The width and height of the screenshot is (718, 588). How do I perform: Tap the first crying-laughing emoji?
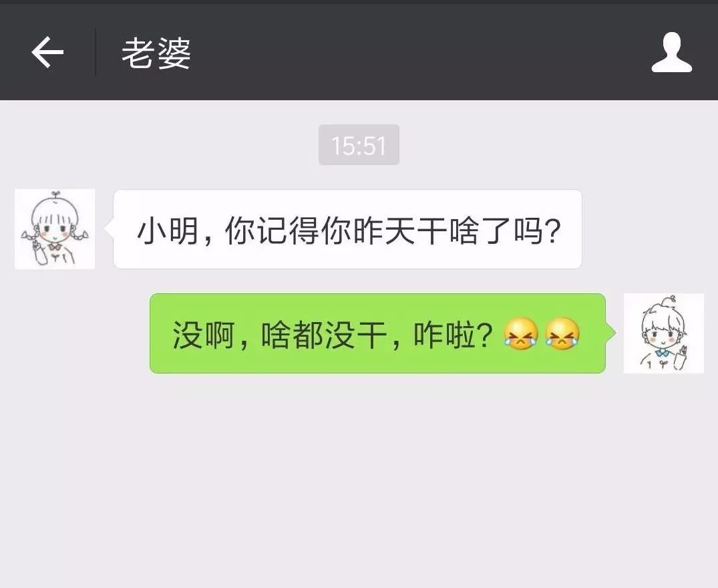tap(521, 334)
